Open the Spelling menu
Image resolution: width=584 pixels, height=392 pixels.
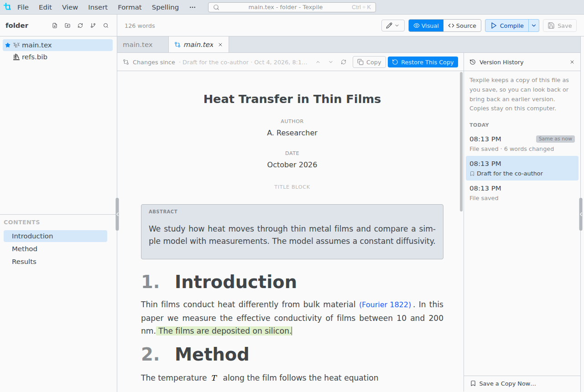tap(165, 7)
